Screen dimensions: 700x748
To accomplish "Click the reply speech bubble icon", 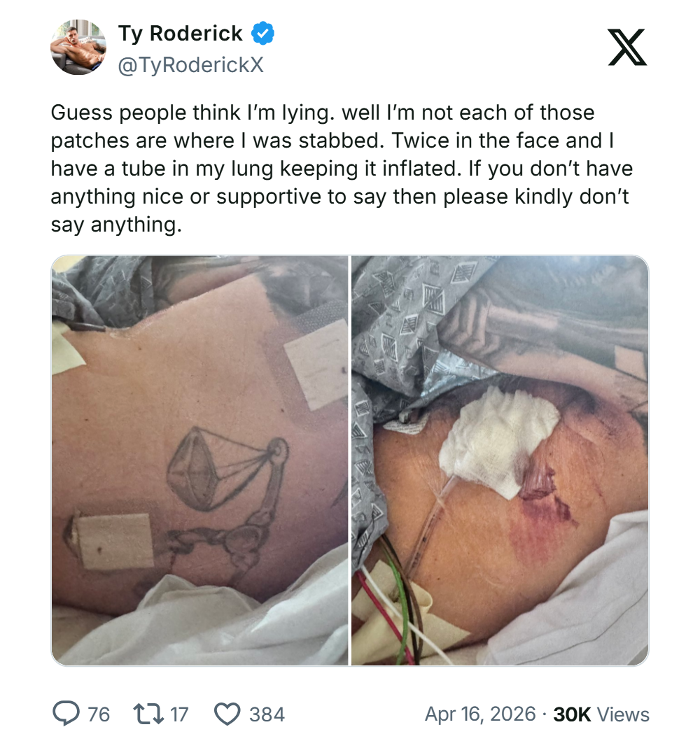I will pyautogui.click(x=67, y=714).
